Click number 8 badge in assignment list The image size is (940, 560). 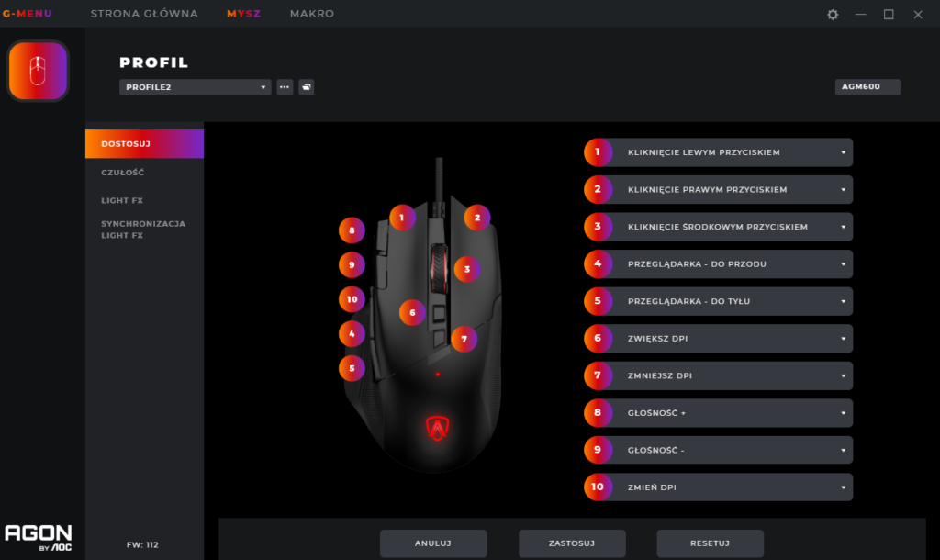(x=598, y=412)
